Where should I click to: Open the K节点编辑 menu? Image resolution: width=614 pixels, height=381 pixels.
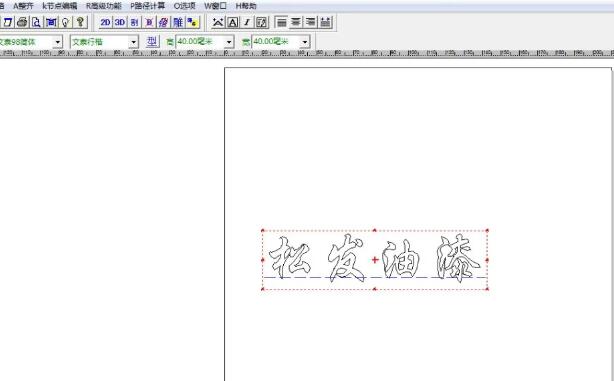coord(60,6)
